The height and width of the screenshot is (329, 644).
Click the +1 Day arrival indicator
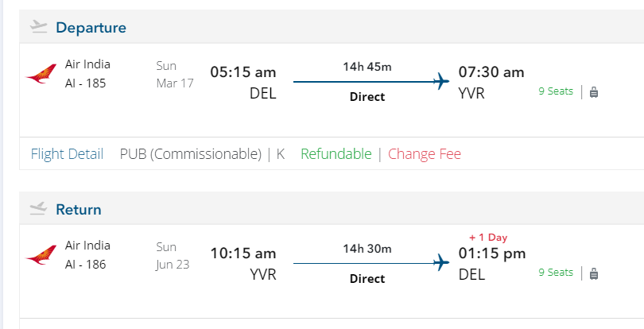coord(488,237)
